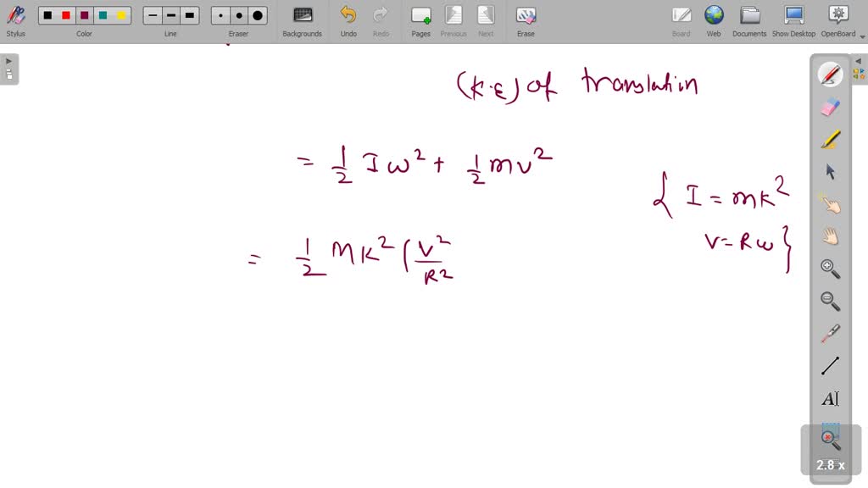The image size is (868, 488).
Task: Expand the left side panel
Action: [x=8, y=69]
